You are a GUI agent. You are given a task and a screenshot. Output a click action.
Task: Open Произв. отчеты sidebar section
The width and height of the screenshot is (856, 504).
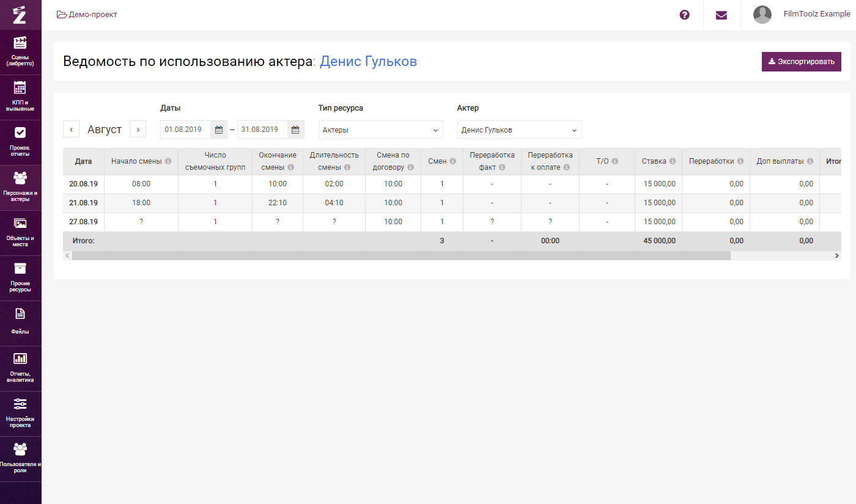tap(20, 142)
